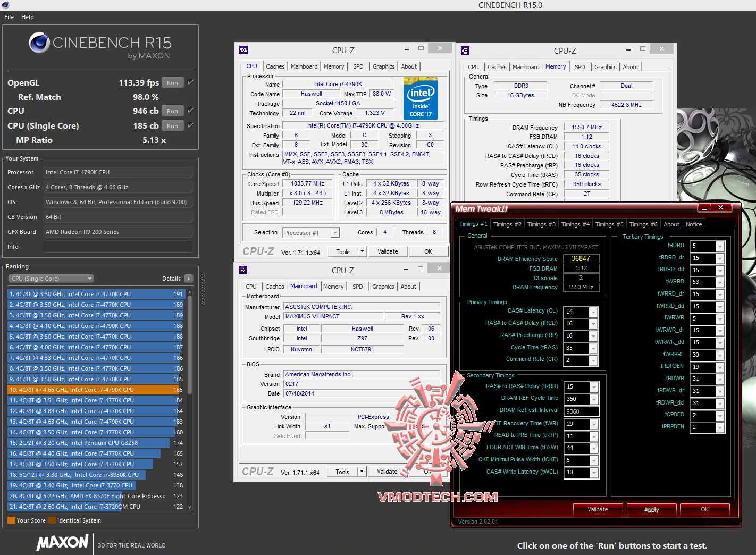Click the Intel Core i7 badge in CPU-Z
Image resolution: width=756 pixels, height=555 pixels.
click(x=420, y=99)
